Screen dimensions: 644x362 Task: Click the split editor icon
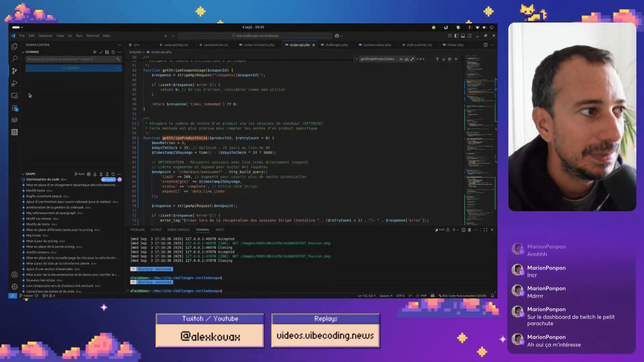click(x=485, y=45)
